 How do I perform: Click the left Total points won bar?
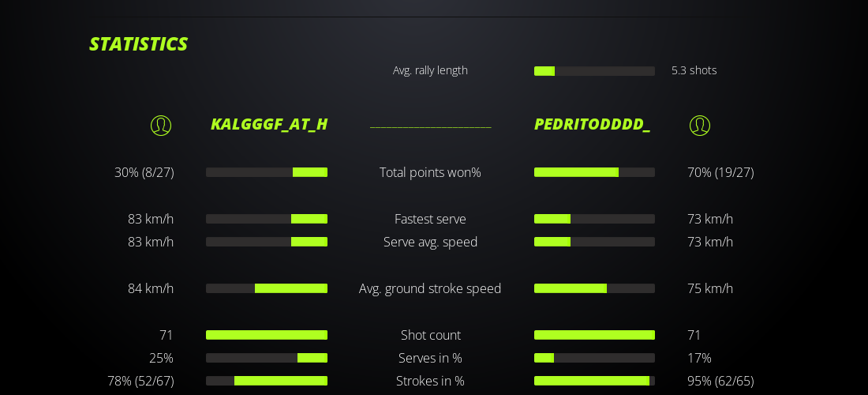pos(267,172)
